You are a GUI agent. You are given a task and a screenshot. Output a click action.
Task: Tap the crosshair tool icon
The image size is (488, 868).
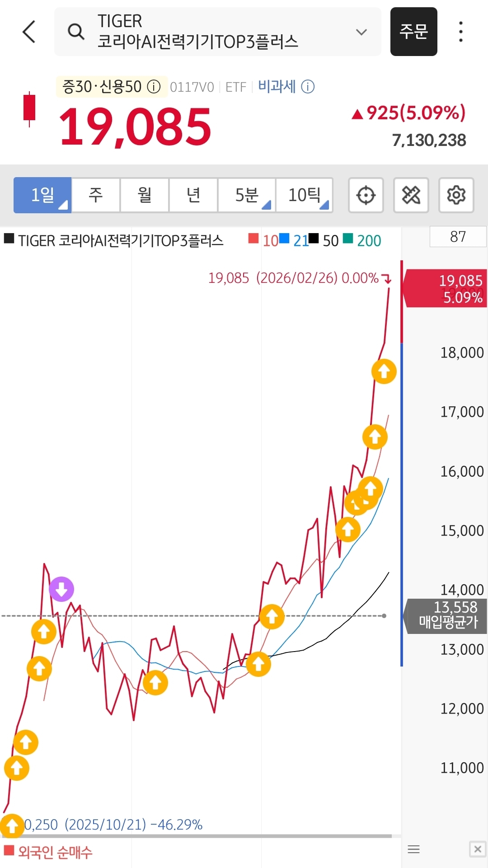(x=366, y=195)
